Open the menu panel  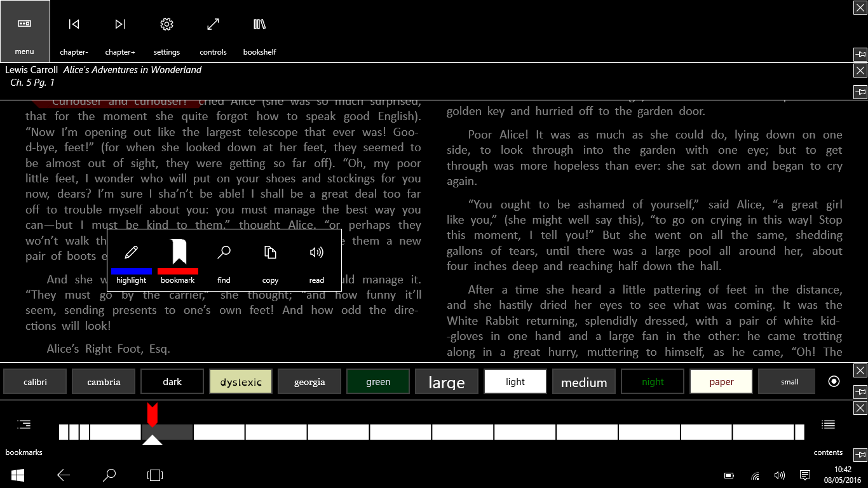[24, 30]
